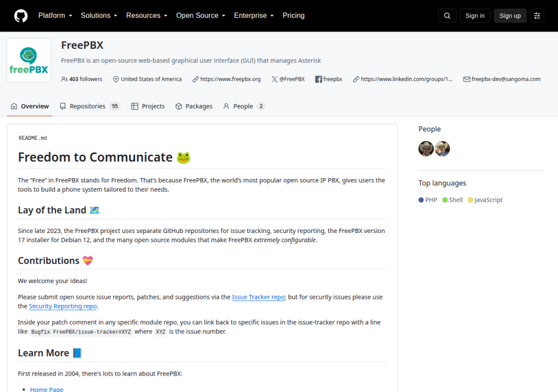Click the PHP language blue dot

(x=421, y=200)
